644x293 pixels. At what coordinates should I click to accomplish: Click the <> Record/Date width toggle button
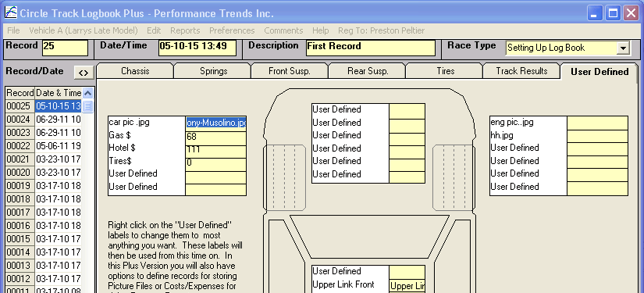(x=84, y=73)
